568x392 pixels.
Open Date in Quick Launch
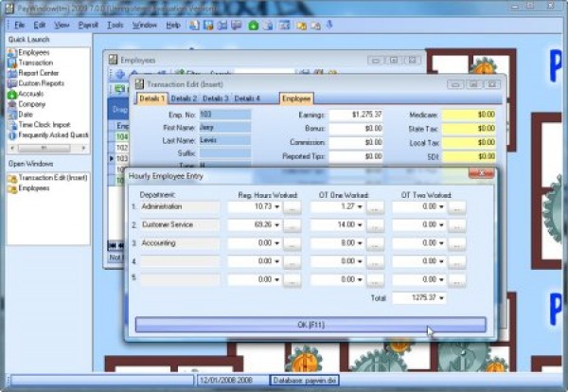[21, 115]
